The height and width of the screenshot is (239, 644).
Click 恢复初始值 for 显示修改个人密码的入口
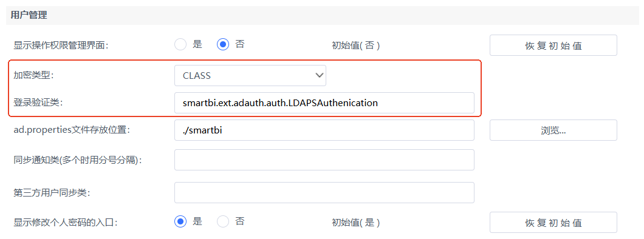click(x=553, y=223)
